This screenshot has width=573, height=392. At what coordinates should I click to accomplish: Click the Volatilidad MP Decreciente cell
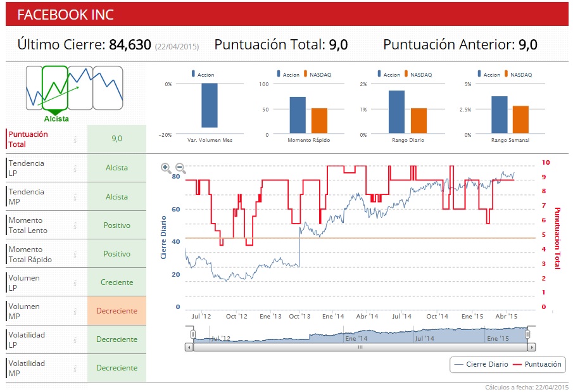117,368
